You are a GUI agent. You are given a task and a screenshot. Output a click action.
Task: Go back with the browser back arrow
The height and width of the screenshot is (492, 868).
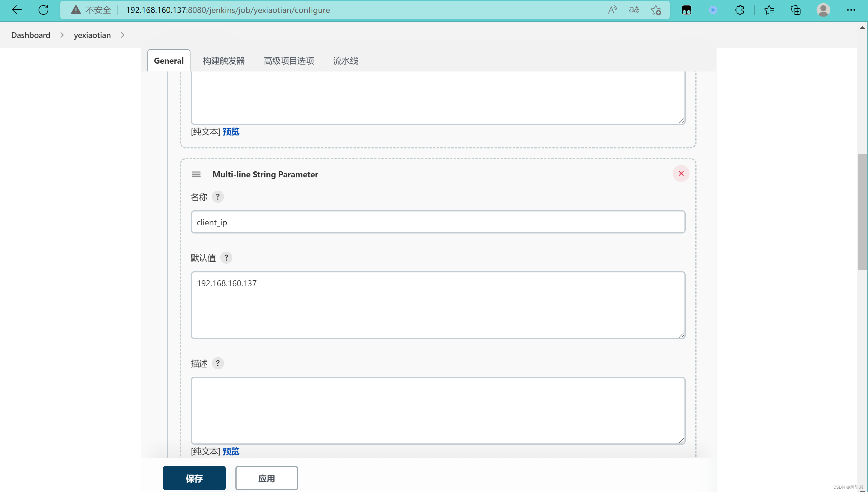point(17,10)
